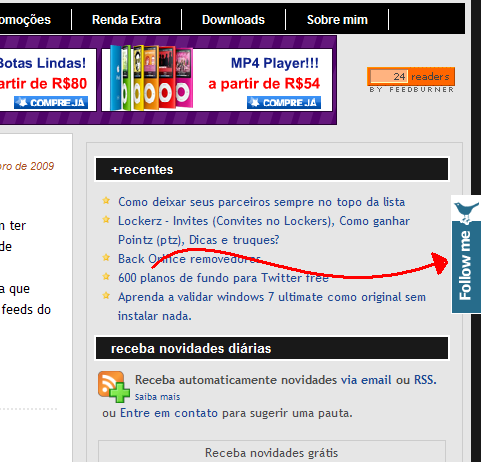Click the 'Receba novidades grátis' box heading
481x462 pixels.
pos(271,453)
